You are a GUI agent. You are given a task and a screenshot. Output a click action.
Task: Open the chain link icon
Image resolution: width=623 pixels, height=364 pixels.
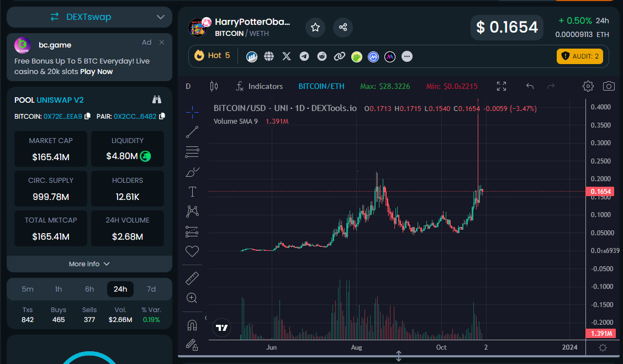[x=339, y=56]
